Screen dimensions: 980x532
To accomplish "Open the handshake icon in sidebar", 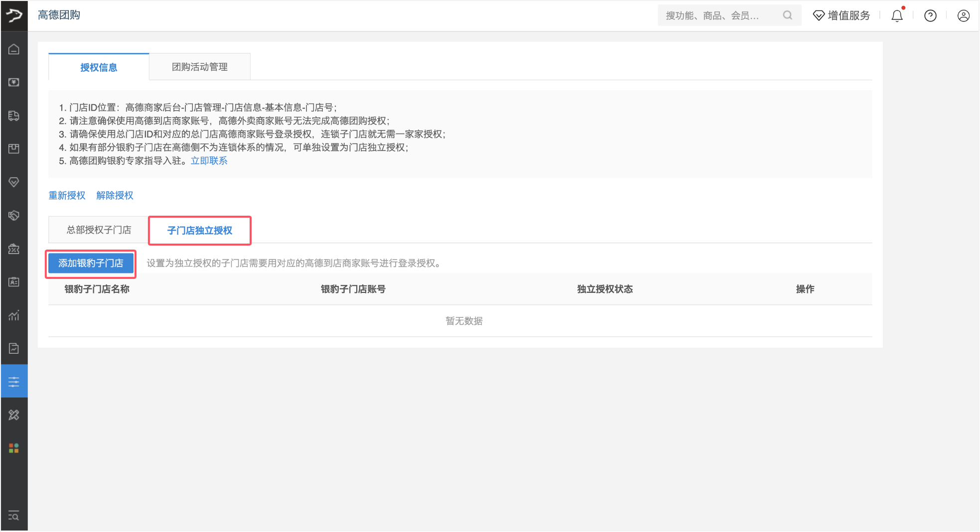I will coord(14,215).
